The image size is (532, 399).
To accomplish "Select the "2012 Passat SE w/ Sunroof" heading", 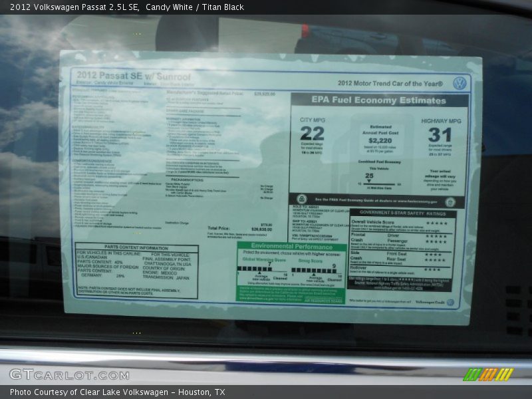I will pos(134,76).
